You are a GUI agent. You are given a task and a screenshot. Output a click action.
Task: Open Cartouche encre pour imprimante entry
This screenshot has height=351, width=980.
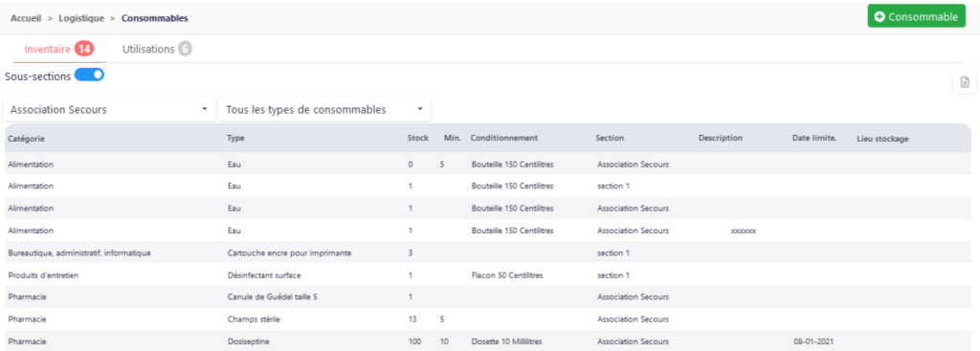coord(488,252)
